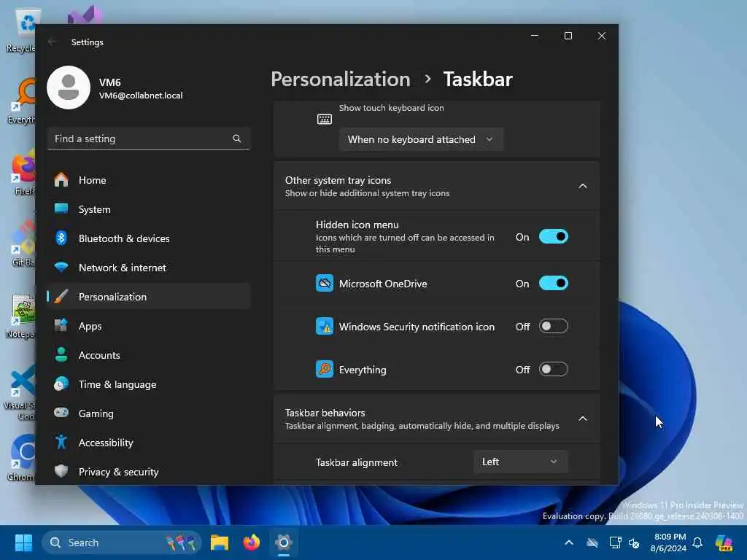Click muted volume icon in system tray
The width and height of the screenshot is (747, 560).
634,542
